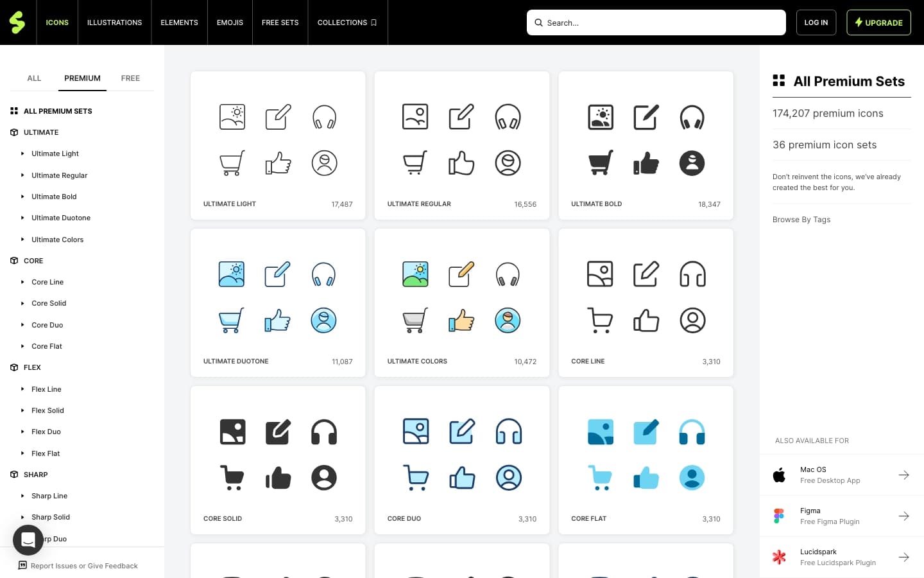Click Report Issues or Give Feedback link

(x=84, y=566)
